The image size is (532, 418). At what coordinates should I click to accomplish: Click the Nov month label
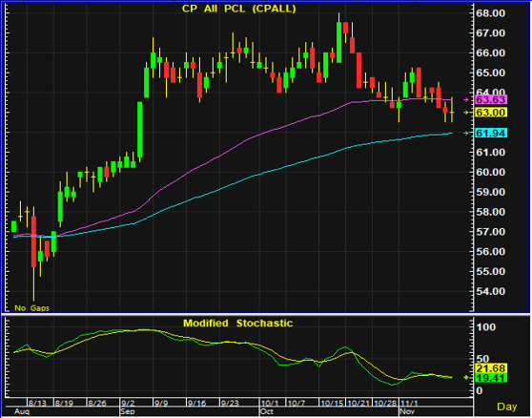click(x=407, y=411)
